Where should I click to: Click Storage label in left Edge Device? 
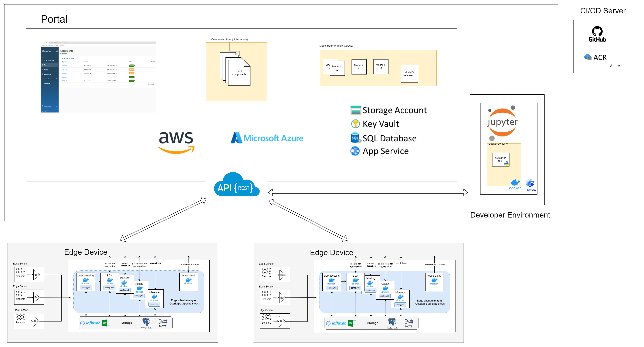[127, 323]
